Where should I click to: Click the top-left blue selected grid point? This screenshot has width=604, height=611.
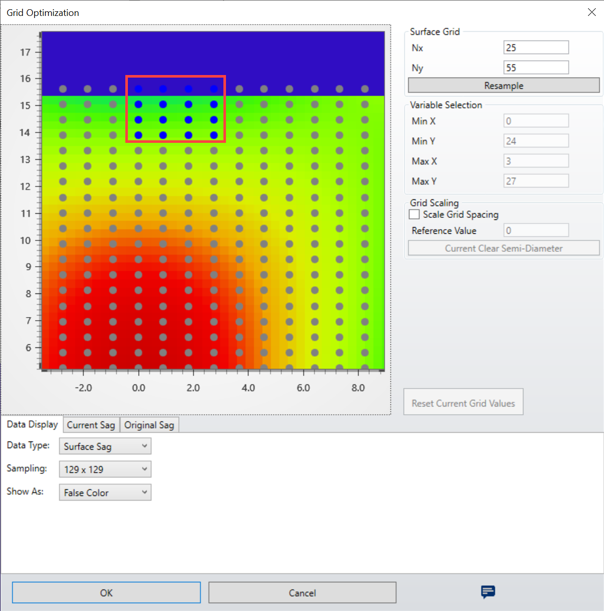(x=139, y=89)
